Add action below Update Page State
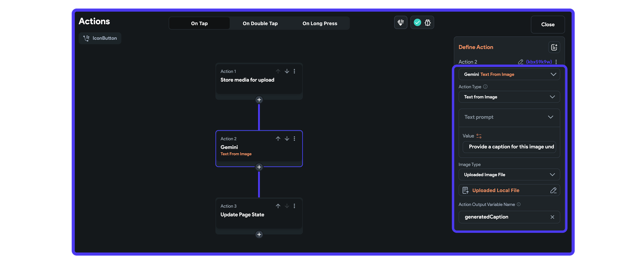Screen dimensions: 644x262 click(259, 234)
